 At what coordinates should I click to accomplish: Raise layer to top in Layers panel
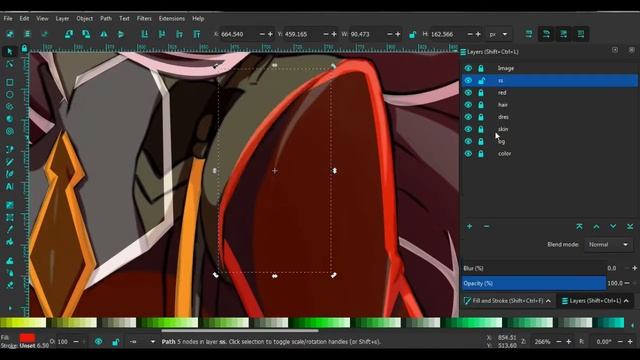(x=579, y=227)
